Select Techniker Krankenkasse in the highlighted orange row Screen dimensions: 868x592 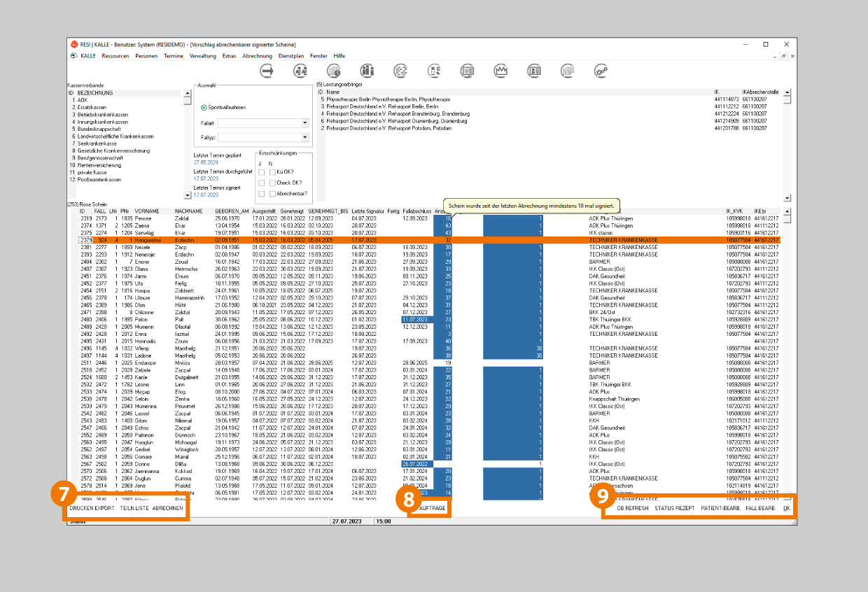[623, 240]
